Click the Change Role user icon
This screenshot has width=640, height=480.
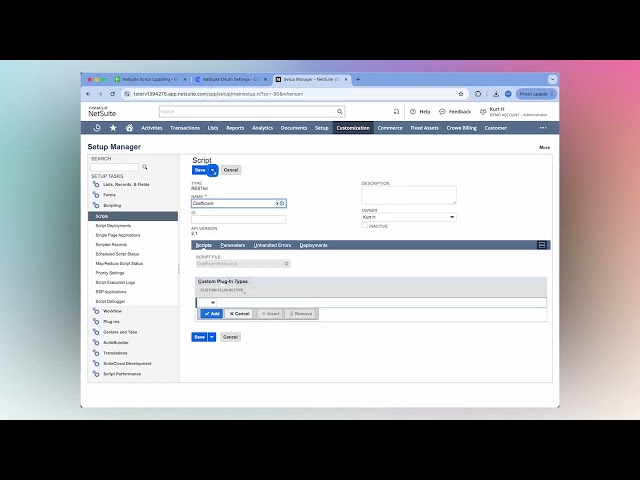tap(483, 111)
